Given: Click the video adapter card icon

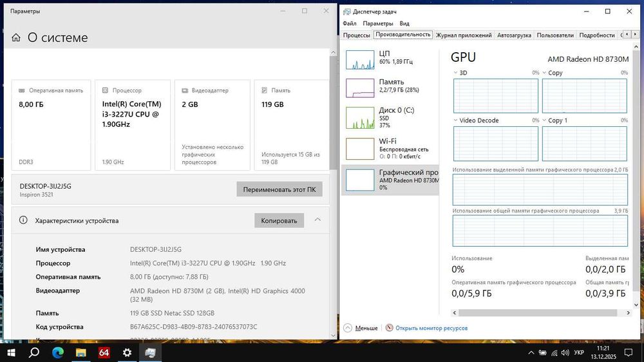Looking at the screenshot, I should click(x=185, y=90).
